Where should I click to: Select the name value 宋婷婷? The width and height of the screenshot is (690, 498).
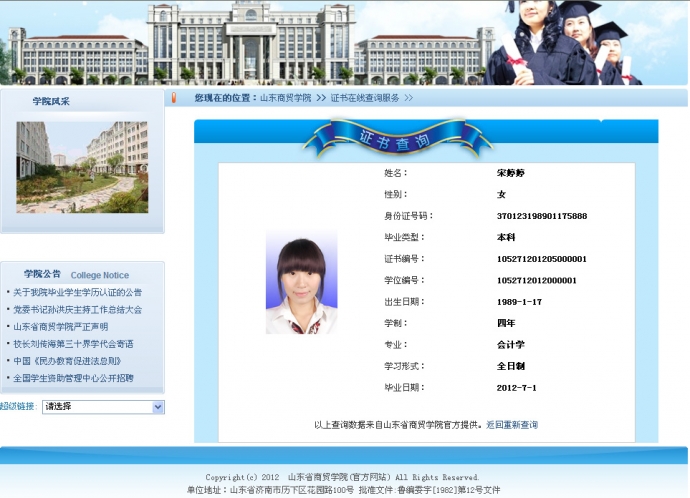point(511,173)
